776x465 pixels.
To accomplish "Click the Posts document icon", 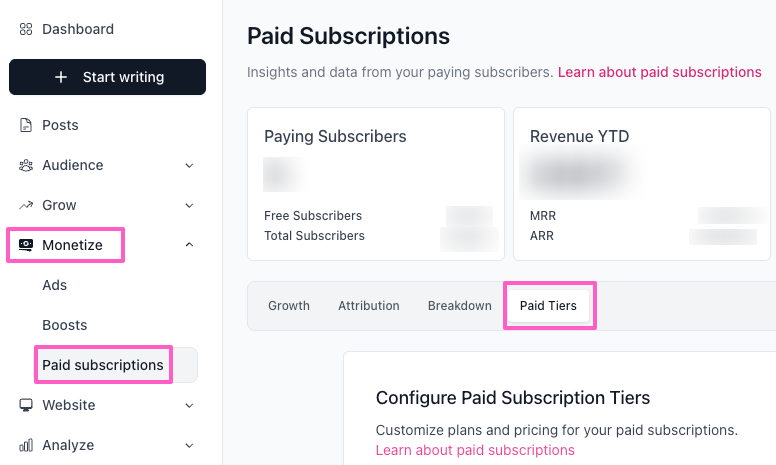I will tap(26, 125).
